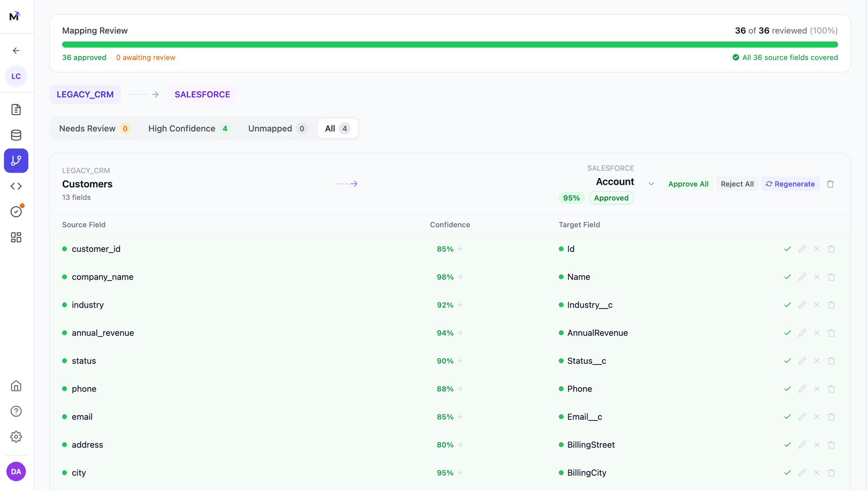868x491 pixels.
Task: Select the code view icon in sidebar
Action: [16, 186]
